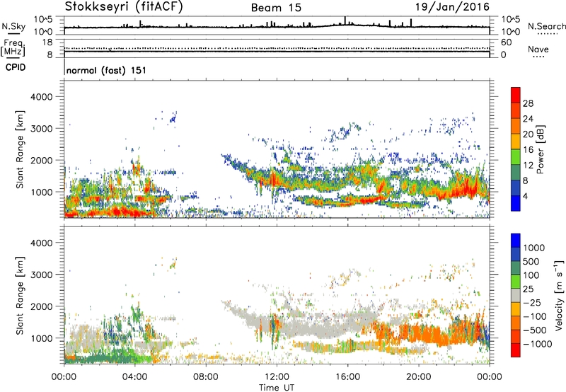566x392 pixels.
Task: Select the "CPID" row label
Action: [x=15, y=67]
